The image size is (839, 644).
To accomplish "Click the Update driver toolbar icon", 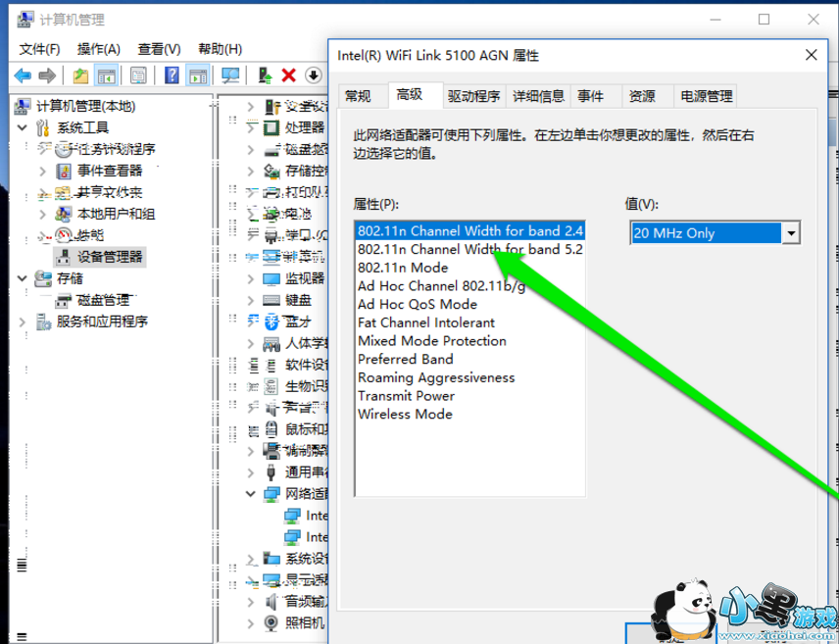I will (x=265, y=75).
